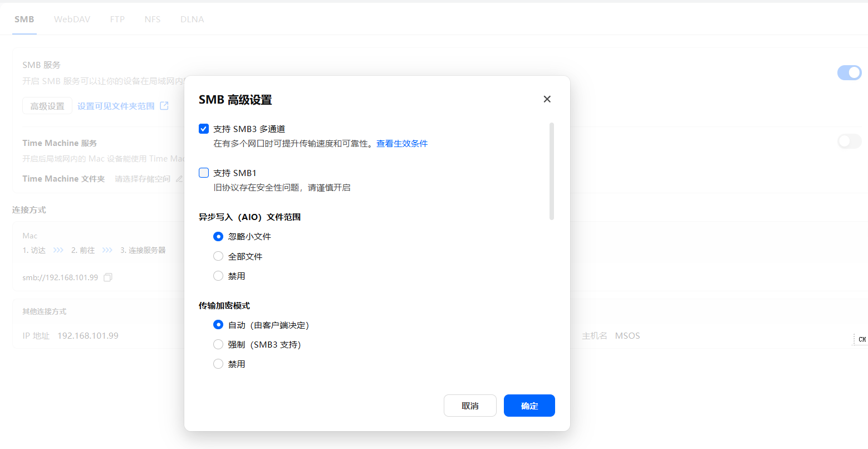Image resolution: width=868 pixels, height=449 pixels.
Task: Click the copy icon next to smb://192.168.101.99
Action: pos(108,277)
